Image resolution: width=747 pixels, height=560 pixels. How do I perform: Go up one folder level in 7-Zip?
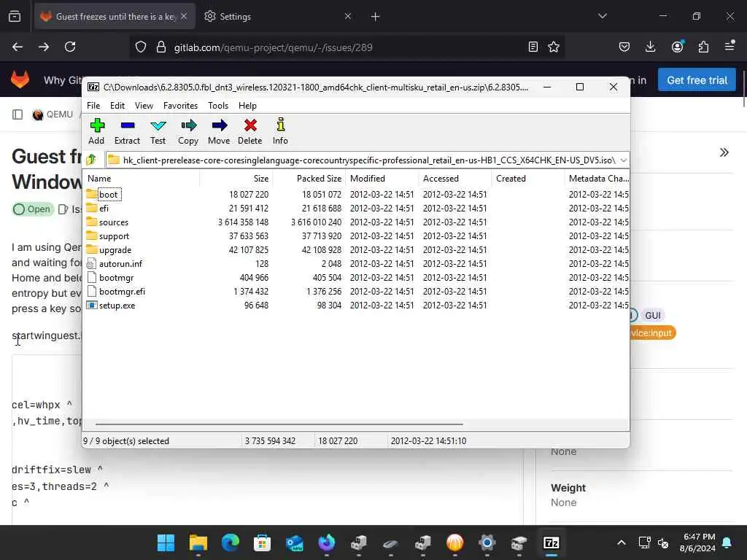[91, 160]
